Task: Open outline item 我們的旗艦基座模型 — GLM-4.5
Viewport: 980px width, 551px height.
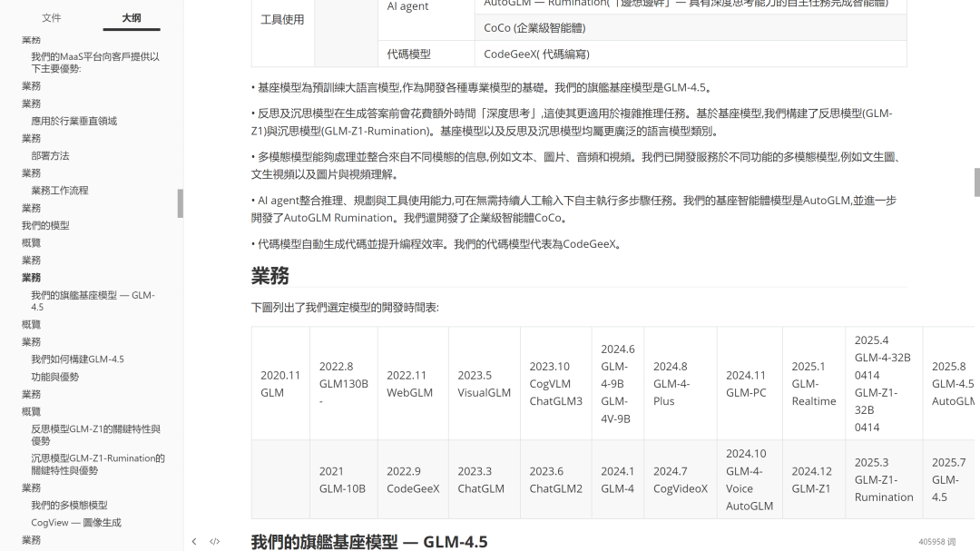Action: tap(93, 300)
